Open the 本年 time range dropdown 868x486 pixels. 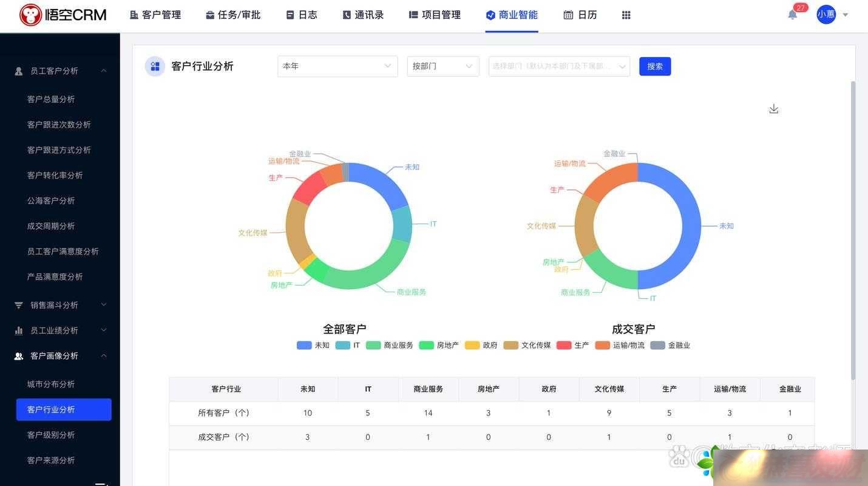click(x=337, y=66)
